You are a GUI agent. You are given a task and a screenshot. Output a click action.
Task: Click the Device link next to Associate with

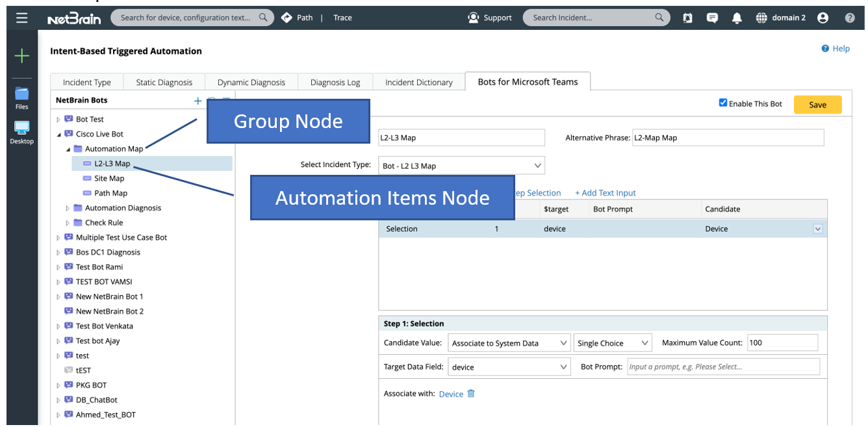tap(451, 394)
